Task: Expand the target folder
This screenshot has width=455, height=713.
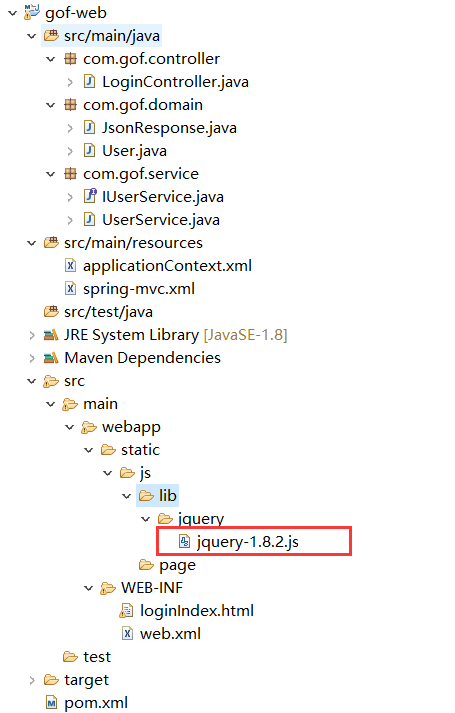Action: (x=32, y=680)
